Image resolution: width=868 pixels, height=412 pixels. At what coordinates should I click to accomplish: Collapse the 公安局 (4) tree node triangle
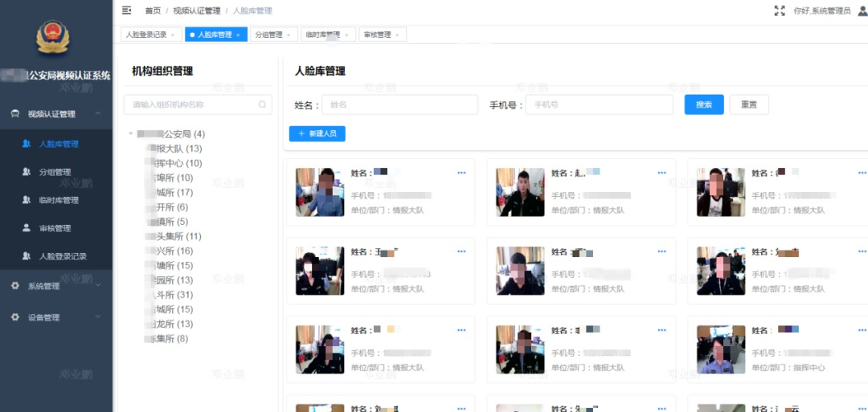point(131,134)
